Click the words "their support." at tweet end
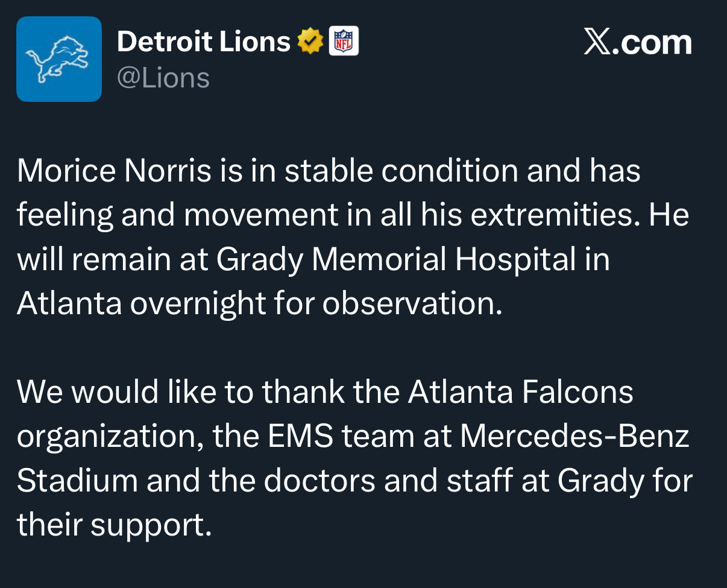 [115, 526]
